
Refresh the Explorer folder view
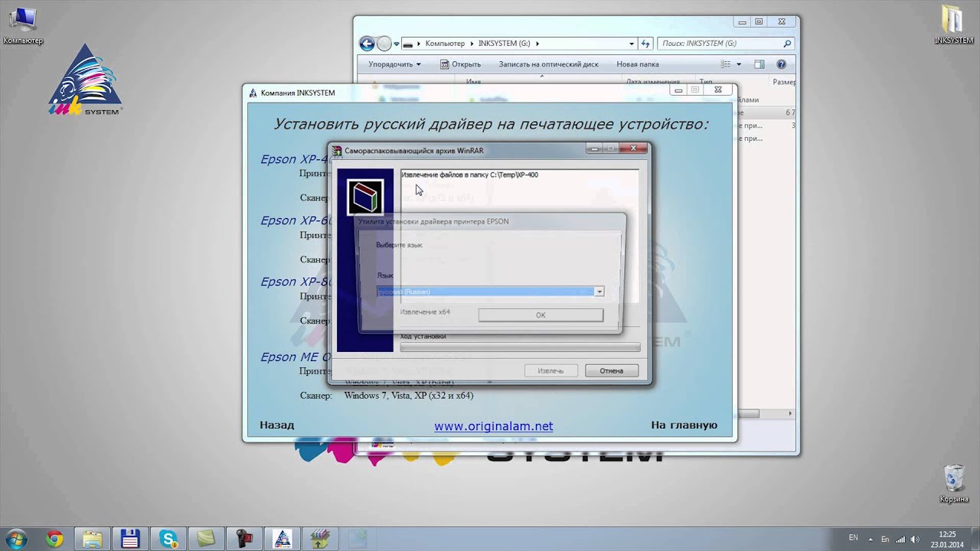[x=645, y=44]
